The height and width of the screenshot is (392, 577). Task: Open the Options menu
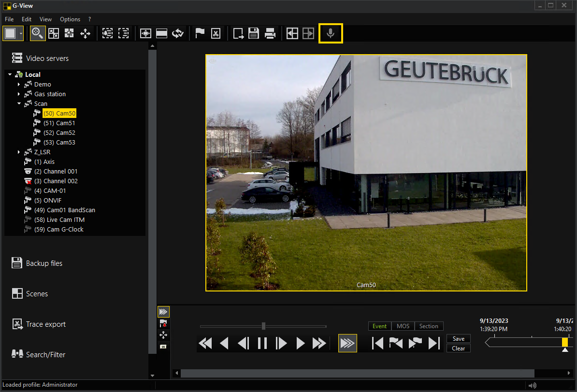[70, 19]
